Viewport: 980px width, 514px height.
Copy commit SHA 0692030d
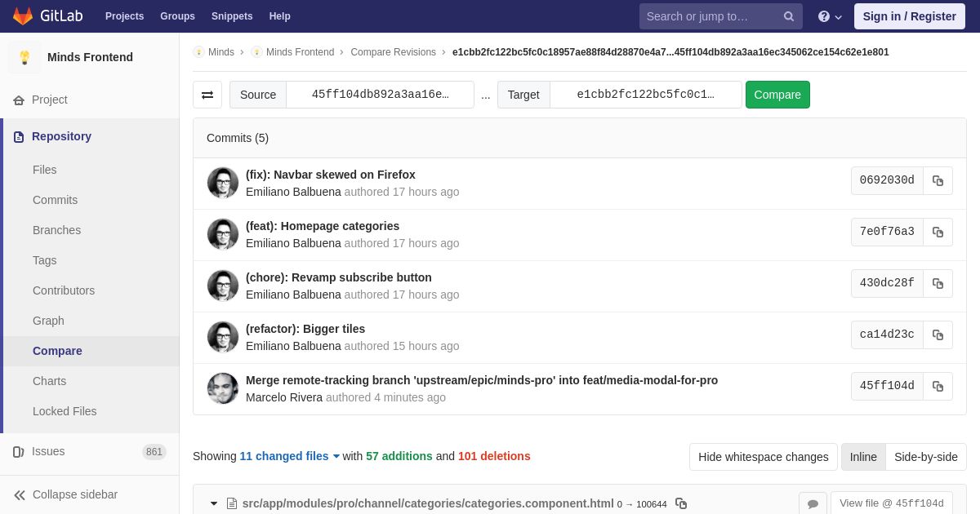(938, 180)
